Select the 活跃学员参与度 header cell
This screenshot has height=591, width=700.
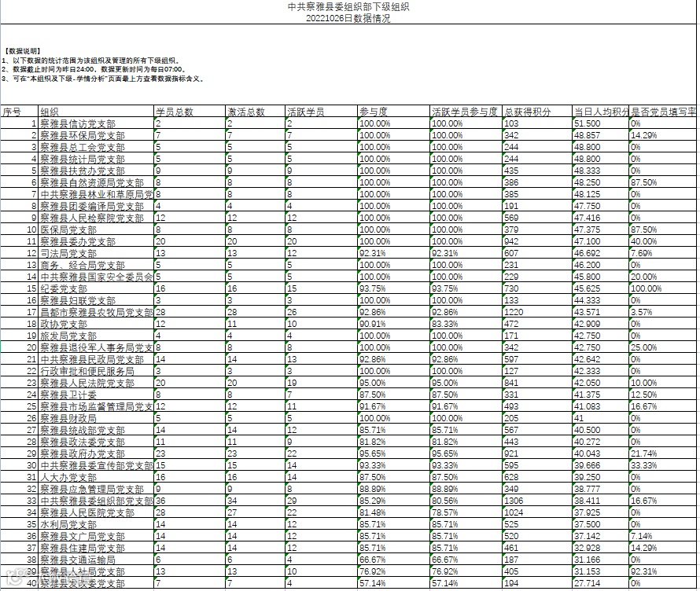tap(466, 112)
